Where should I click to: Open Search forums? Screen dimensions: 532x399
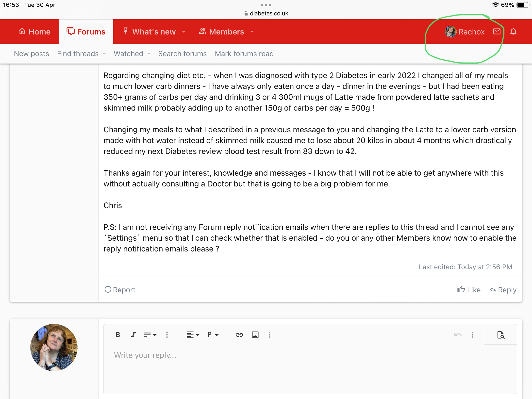tap(183, 53)
